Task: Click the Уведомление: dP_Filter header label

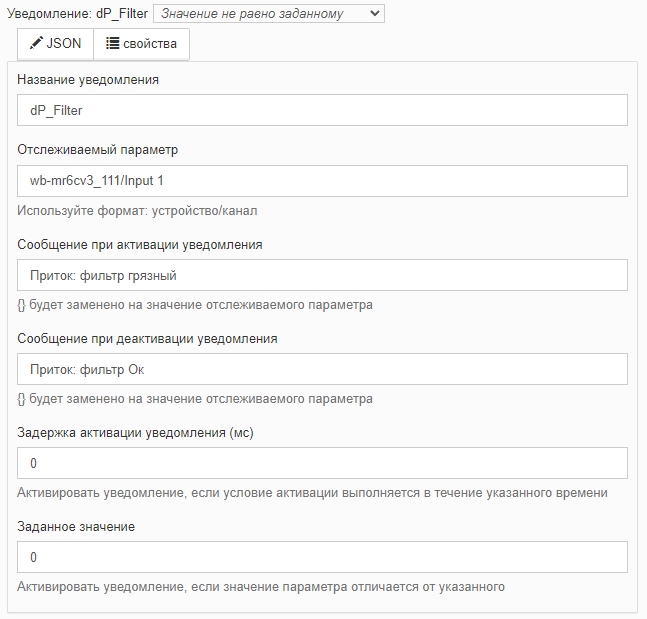Action: (78, 13)
